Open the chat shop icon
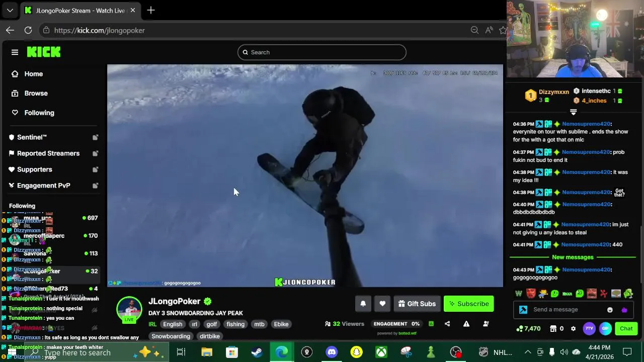 (553, 329)
